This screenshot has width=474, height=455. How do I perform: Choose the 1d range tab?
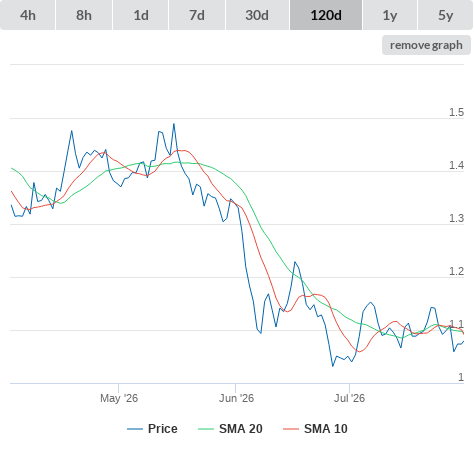pyautogui.click(x=141, y=15)
